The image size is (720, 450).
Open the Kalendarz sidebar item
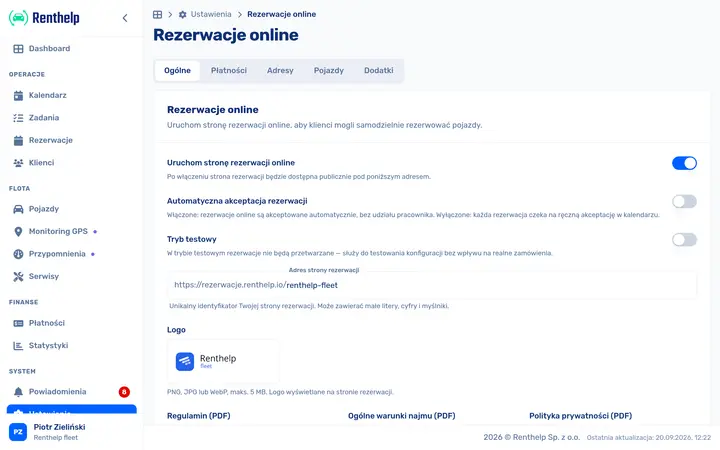pos(71,96)
